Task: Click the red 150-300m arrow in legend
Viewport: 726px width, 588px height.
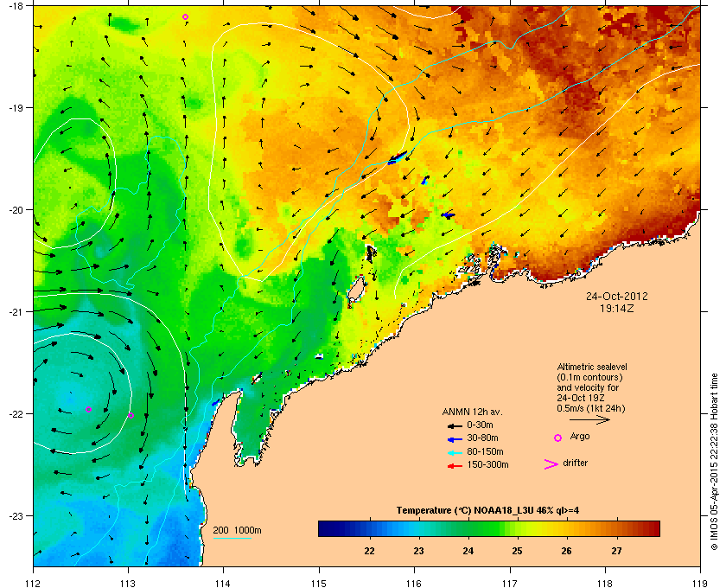Action: [x=455, y=465]
